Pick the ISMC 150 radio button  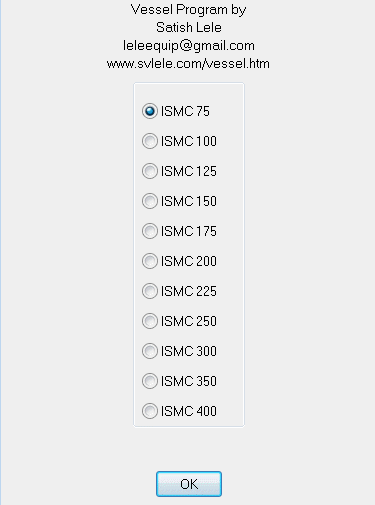[179, 201]
